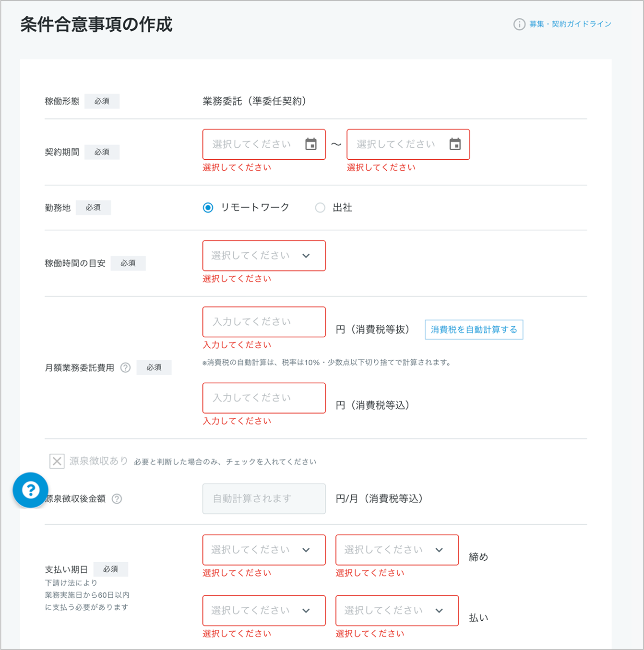The height and width of the screenshot is (650, 644).
Task: Select the リモートワーク radio button
Action: point(208,208)
